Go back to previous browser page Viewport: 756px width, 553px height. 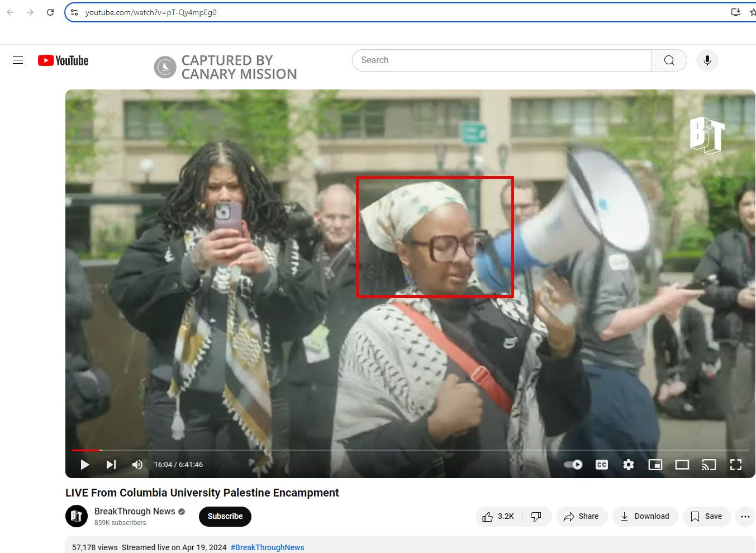pyautogui.click(x=10, y=12)
